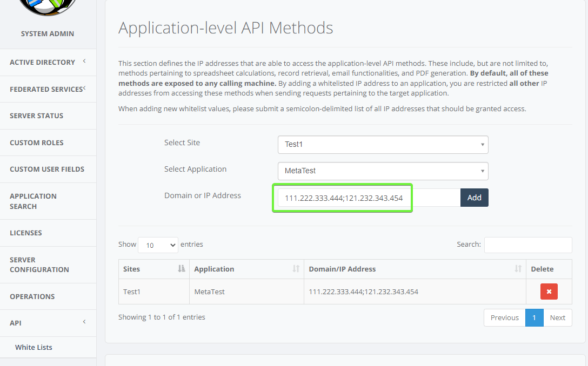Screen dimensions: 588x366
Task: Go to Previous table page
Action: (x=504, y=317)
